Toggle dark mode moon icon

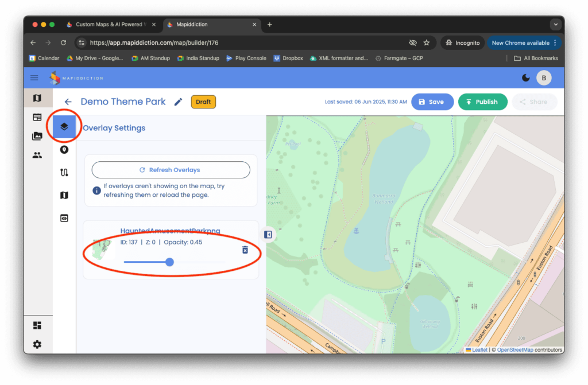point(526,78)
